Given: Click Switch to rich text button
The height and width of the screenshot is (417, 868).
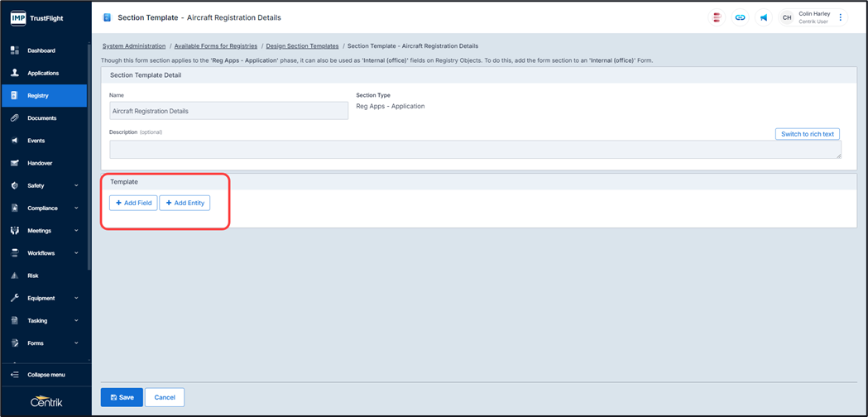Looking at the screenshot, I should pos(807,134).
